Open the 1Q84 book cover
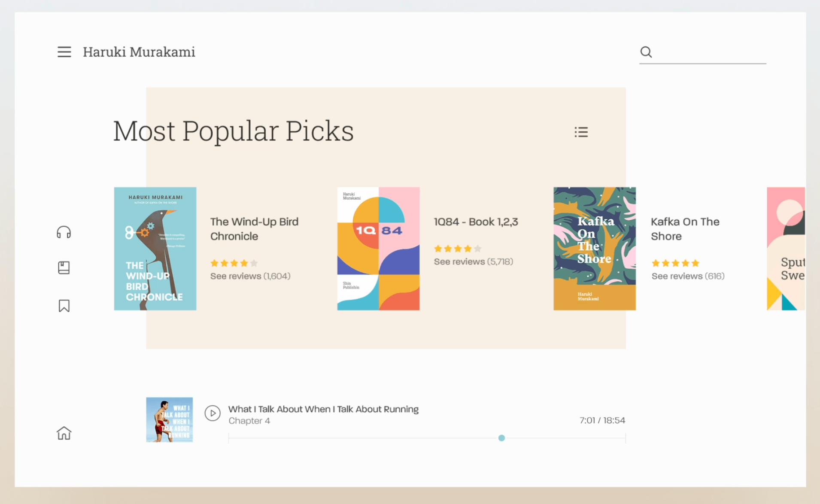 pyautogui.click(x=378, y=249)
